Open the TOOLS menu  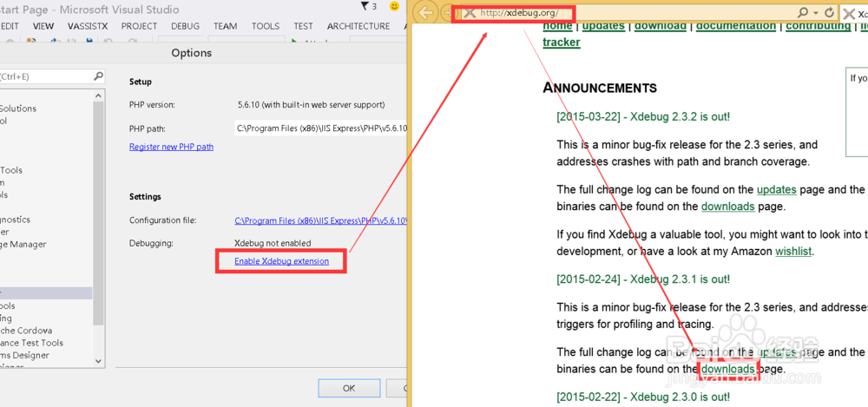click(x=266, y=26)
